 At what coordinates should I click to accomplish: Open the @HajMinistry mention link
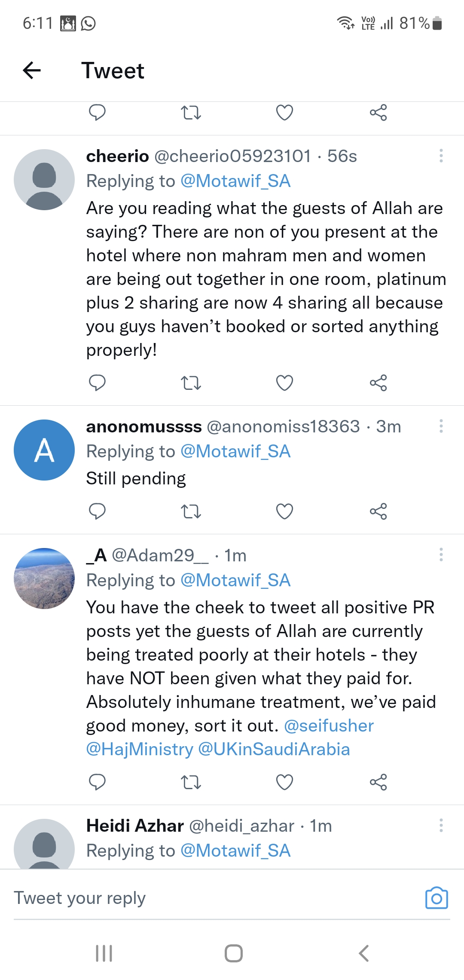click(x=140, y=749)
